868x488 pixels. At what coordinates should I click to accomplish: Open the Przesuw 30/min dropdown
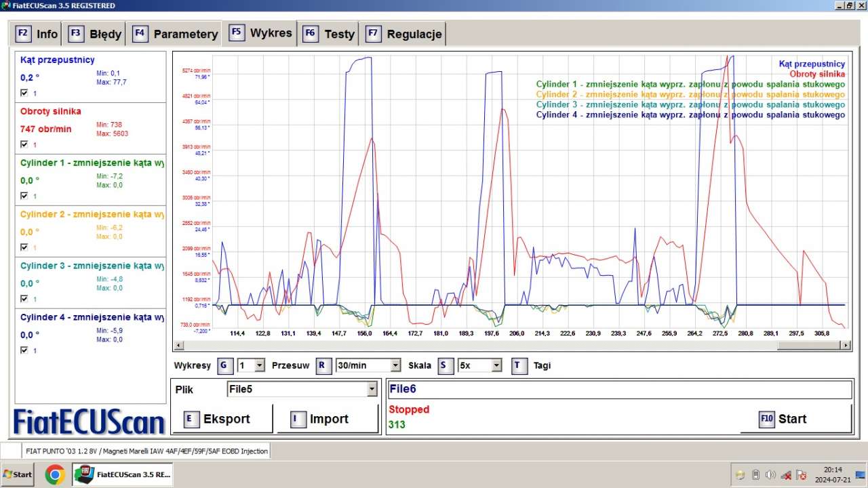(395, 366)
